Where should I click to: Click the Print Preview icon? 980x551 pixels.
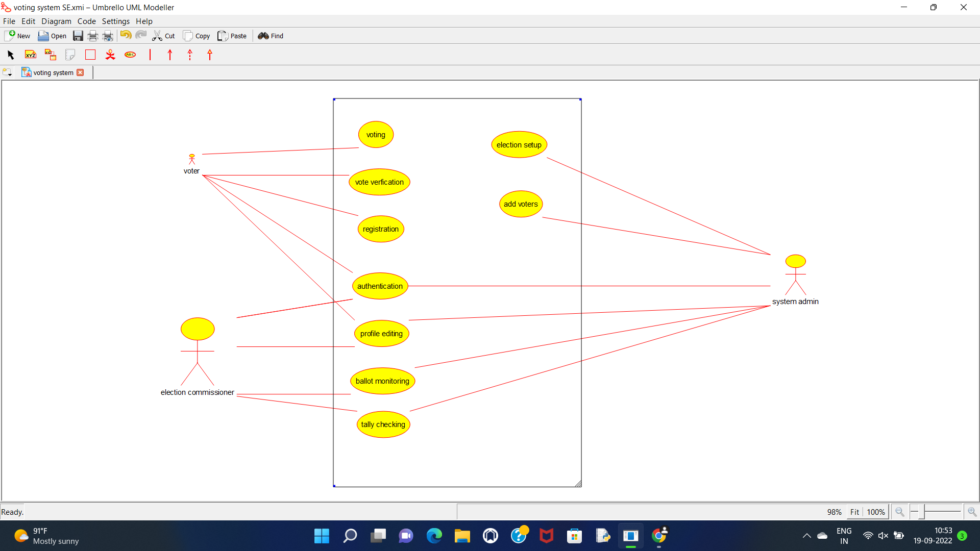108,36
